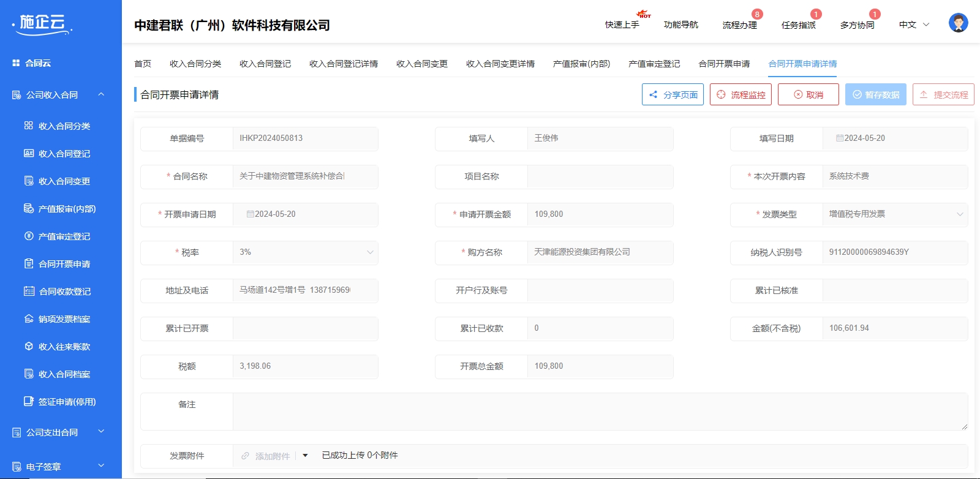This screenshot has height=479, width=980.
Task: Click the 收入合同档案 sidebar icon
Action: [29, 374]
